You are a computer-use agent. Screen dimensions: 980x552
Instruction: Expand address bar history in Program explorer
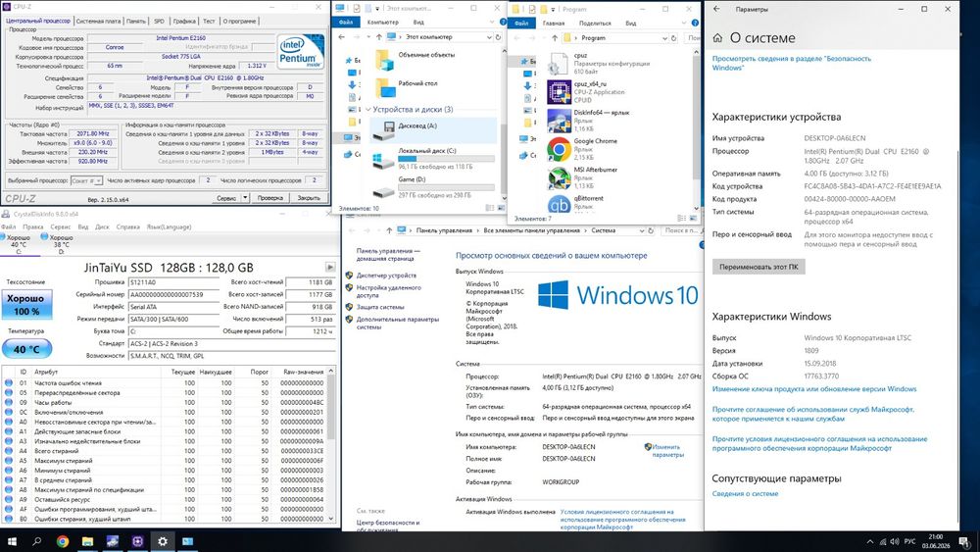coord(664,38)
